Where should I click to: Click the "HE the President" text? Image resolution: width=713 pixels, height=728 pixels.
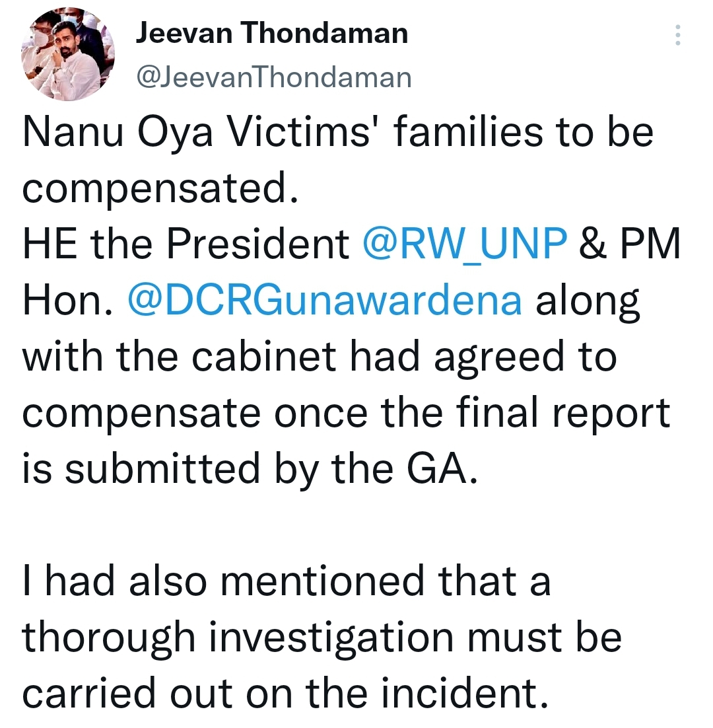(187, 244)
